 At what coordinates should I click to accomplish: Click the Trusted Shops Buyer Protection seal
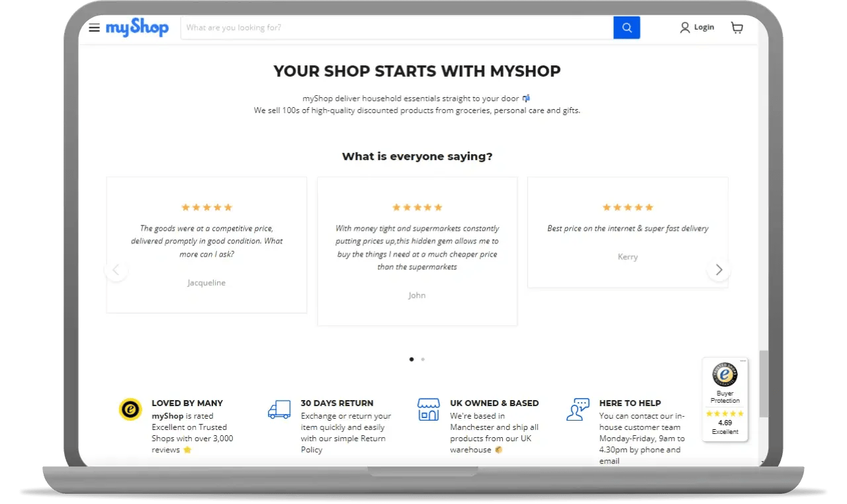click(x=725, y=375)
